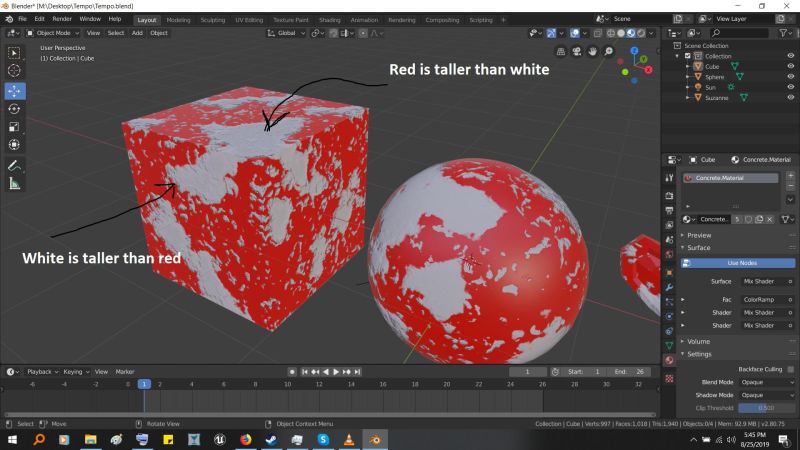Select the Scale tool
The width and height of the screenshot is (800, 450).
tap(14, 127)
